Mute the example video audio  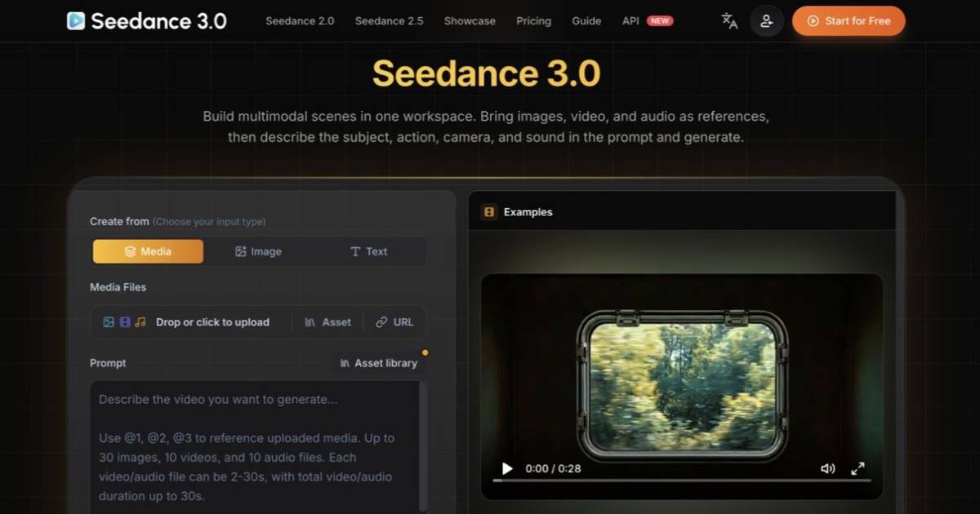[x=827, y=468]
